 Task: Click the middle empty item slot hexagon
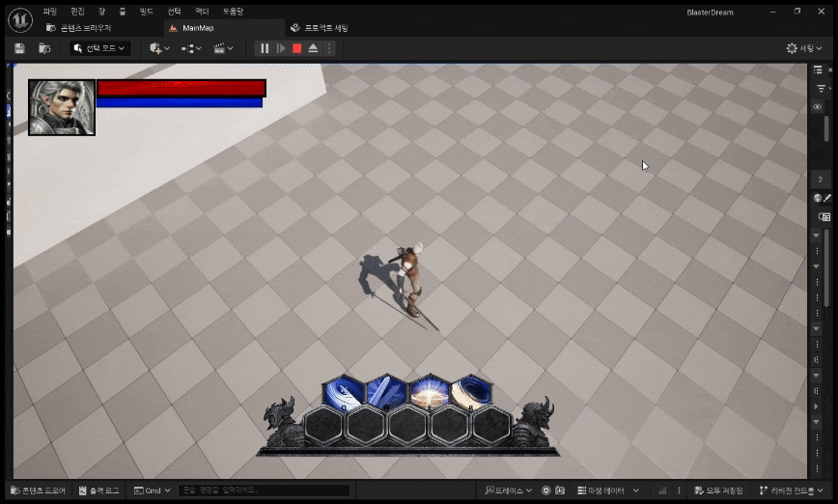pos(407,426)
